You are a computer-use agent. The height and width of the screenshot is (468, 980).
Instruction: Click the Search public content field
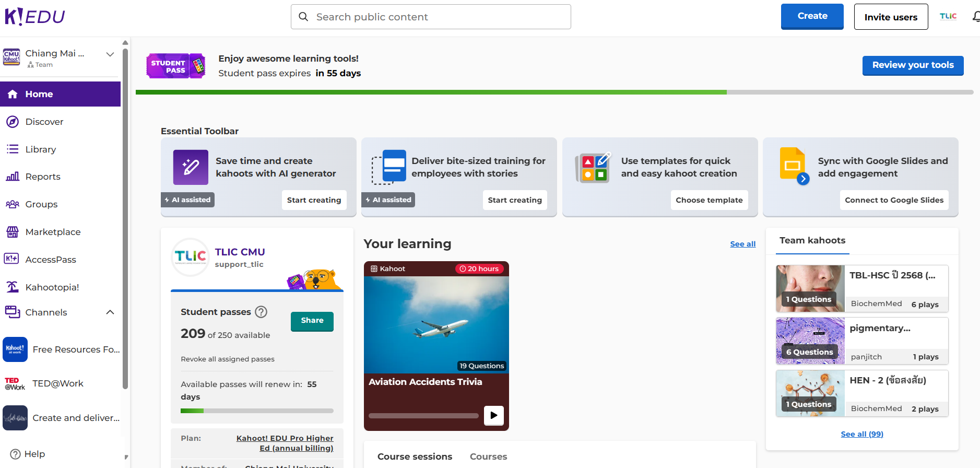(x=431, y=17)
